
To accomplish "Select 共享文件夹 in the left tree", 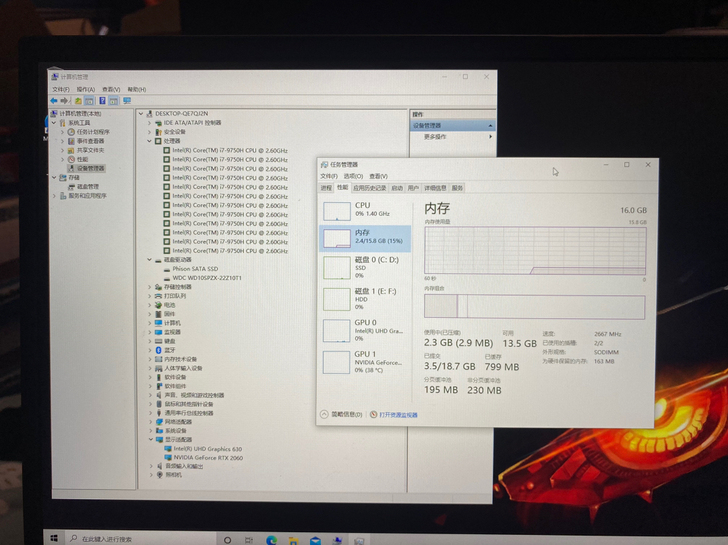I will click(90, 150).
